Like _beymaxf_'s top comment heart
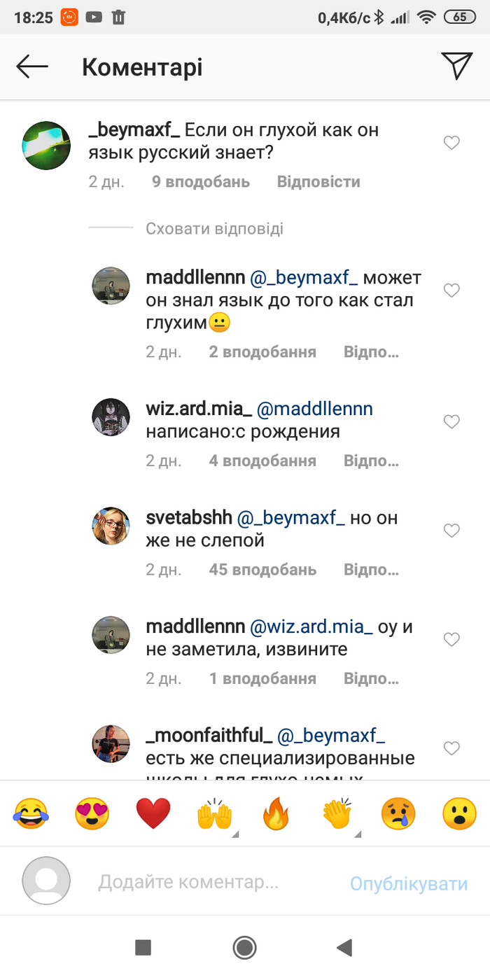This screenshot has height=980, width=490. (452, 143)
